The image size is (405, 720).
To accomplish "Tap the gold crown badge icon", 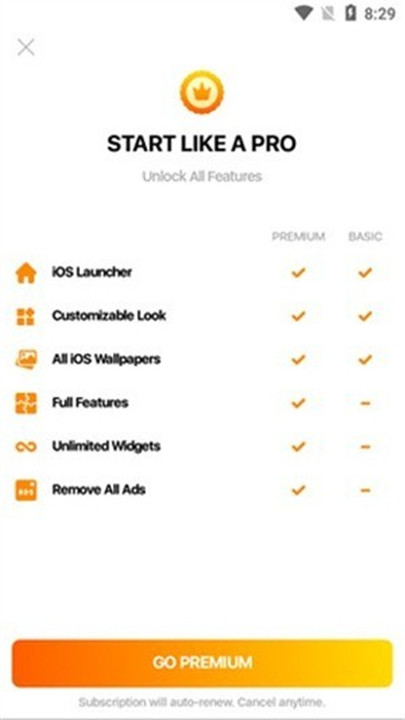I will [202, 92].
